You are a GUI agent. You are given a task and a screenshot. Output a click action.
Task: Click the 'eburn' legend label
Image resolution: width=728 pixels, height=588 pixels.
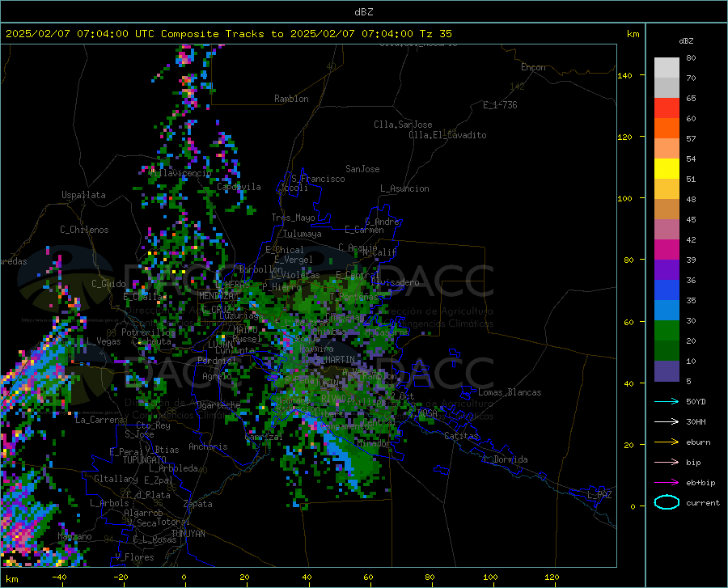(698, 442)
